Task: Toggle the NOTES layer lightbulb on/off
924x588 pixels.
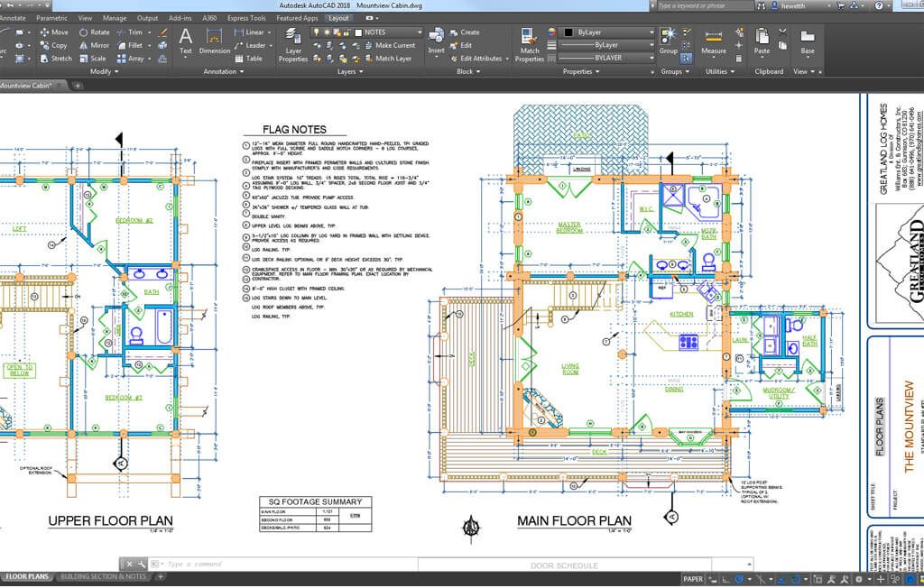Action: [317, 32]
